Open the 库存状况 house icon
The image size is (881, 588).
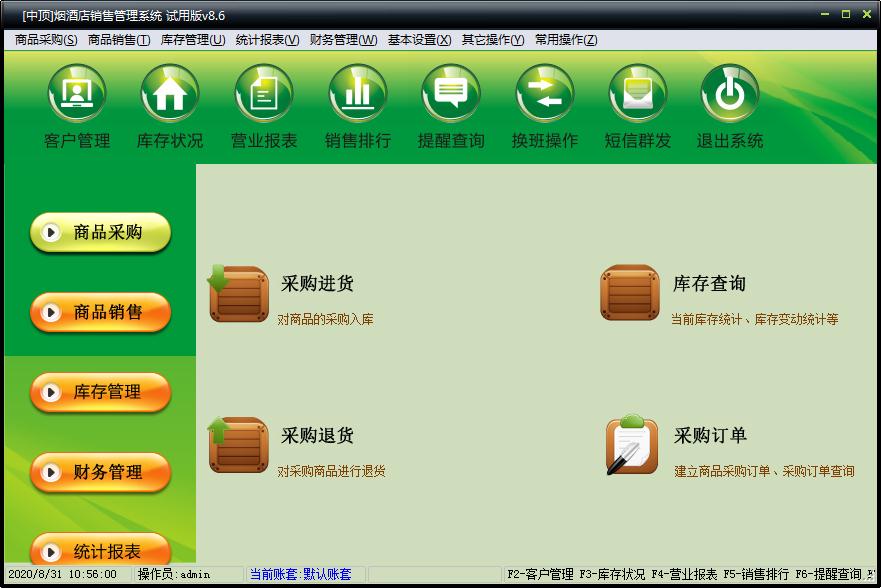point(170,93)
